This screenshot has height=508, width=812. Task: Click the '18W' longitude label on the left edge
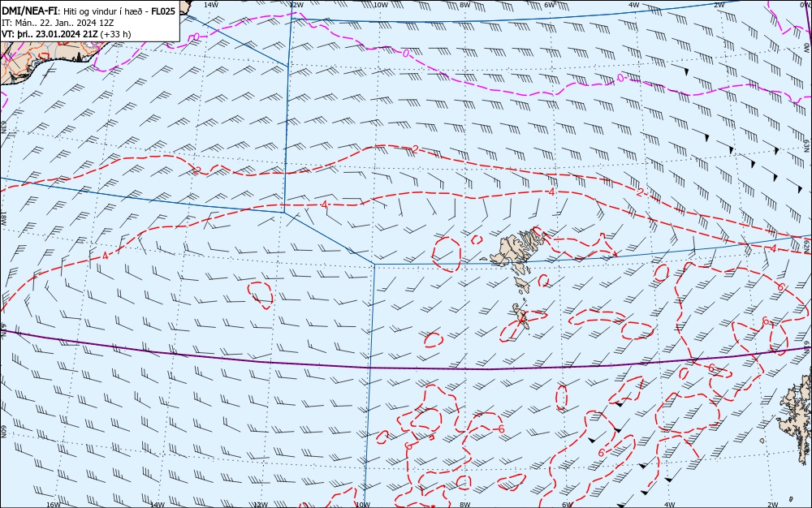pyautogui.click(x=3, y=219)
